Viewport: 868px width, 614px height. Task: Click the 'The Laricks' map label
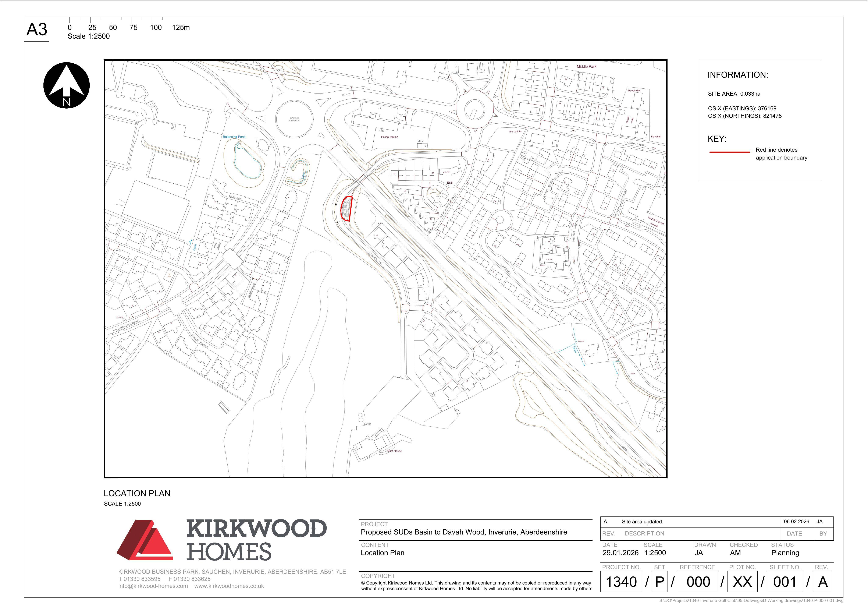pos(515,132)
